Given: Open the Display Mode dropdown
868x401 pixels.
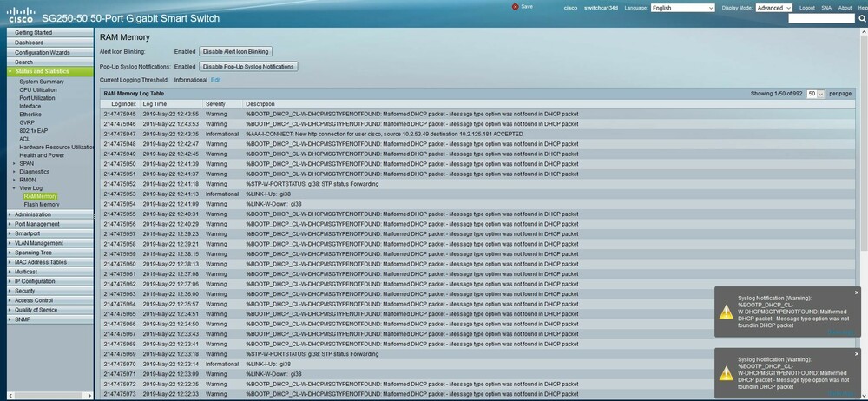Looking at the screenshot, I should [x=773, y=8].
